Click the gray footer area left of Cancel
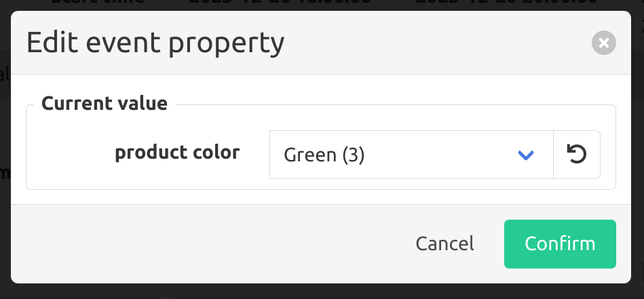This screenshot has width=644, height=299. 206,244
